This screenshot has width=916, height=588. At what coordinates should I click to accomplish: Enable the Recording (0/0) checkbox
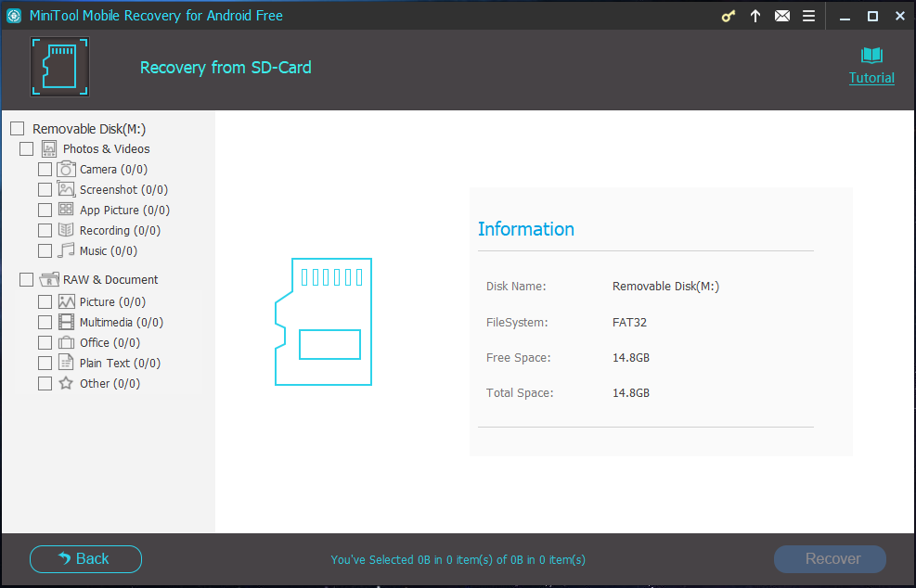(x=45, y=230)
